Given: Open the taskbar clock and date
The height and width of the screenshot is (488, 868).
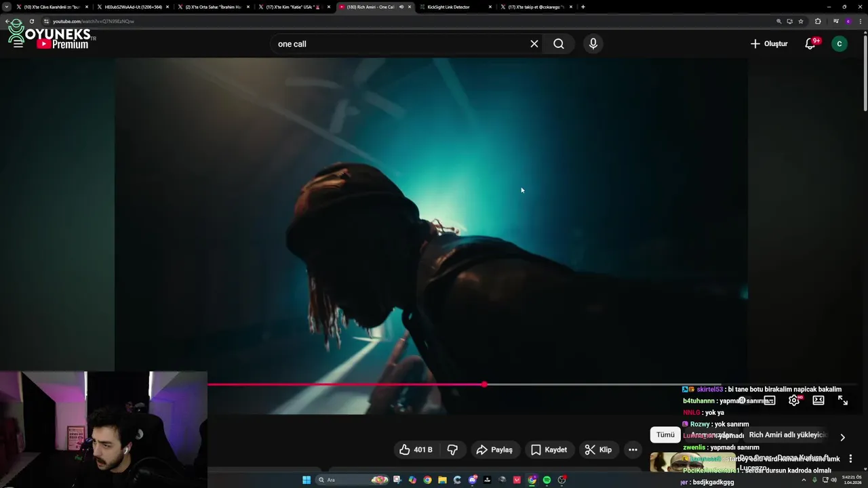Looking at the screenshot, I should click(x=852, y=480).
